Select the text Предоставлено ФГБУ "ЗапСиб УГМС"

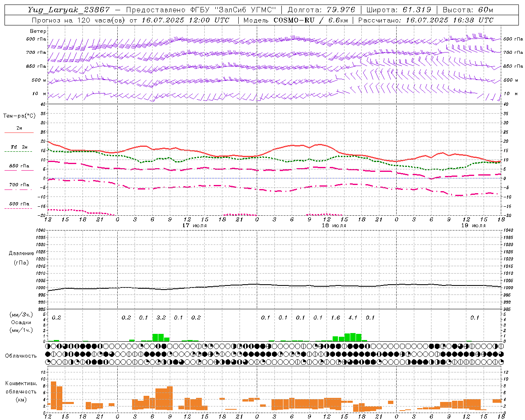(x=201, y=10)
